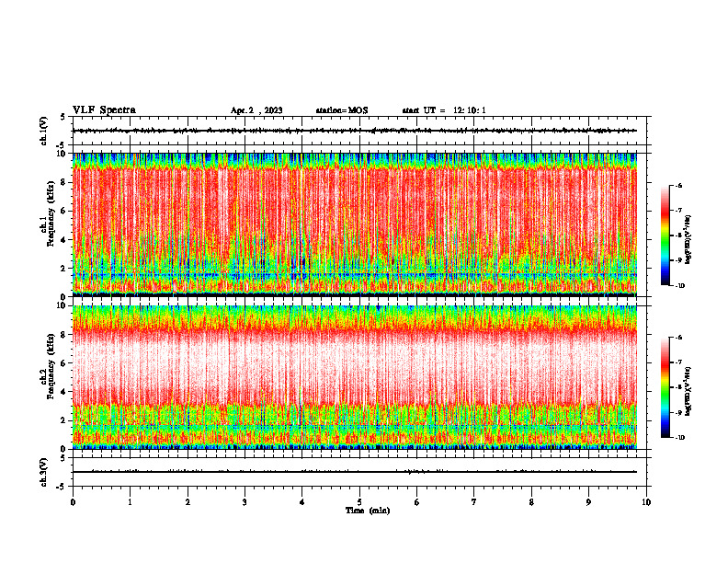Click the "-6" label on ch.2 color scale
The image size is (728, 563).
[678, 338]
